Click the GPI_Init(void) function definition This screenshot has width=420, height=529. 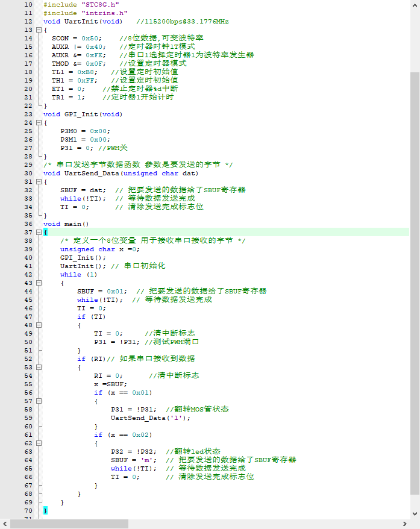pyautogui.click(x=83, y=114)
